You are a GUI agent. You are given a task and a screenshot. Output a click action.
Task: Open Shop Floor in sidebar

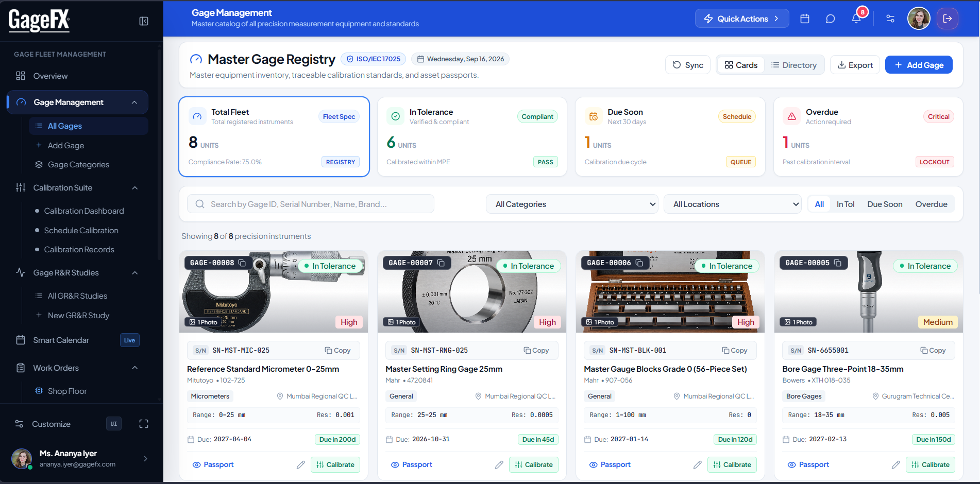(67, 391)
